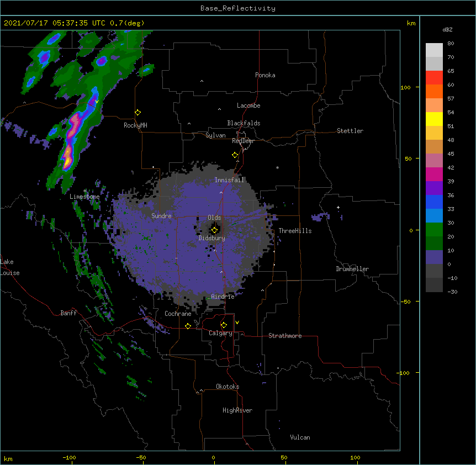This screenshot has height=465, width=476.
Task: Click the asterisk marker above Limestone label
Action: [85, 191]
